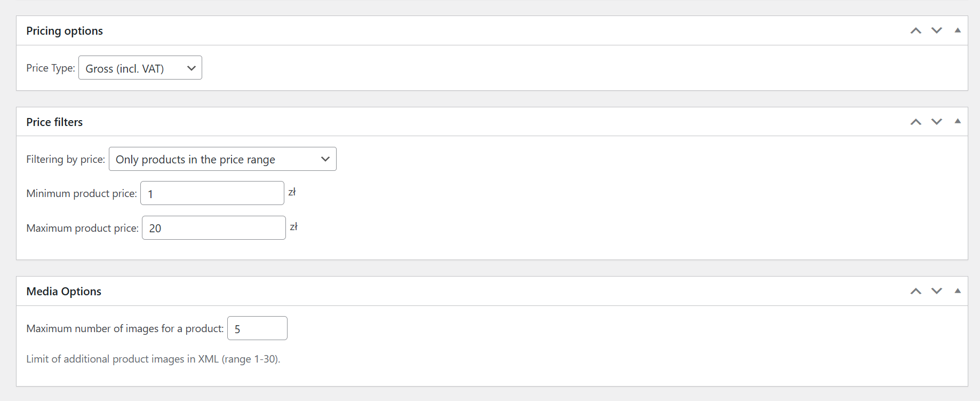The image size is (980, 401).
Task: Move Media Options panel up
Action: (915, 291)
